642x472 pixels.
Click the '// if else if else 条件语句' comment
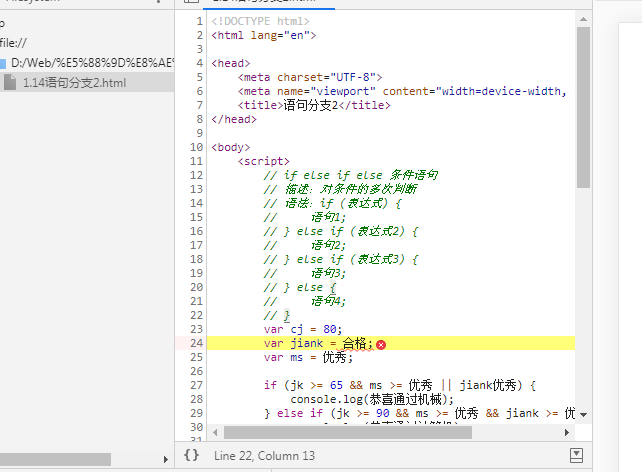[351, 175]
